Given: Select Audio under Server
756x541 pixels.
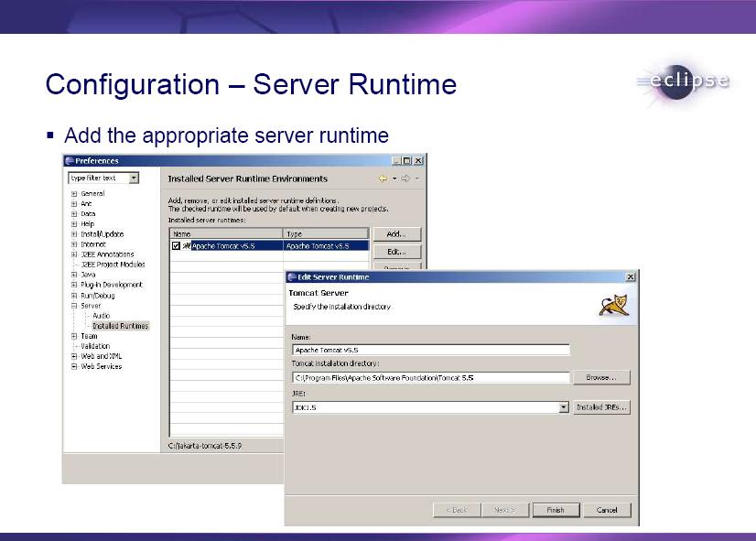Looking at the screenshot, I should coord(102,316).
